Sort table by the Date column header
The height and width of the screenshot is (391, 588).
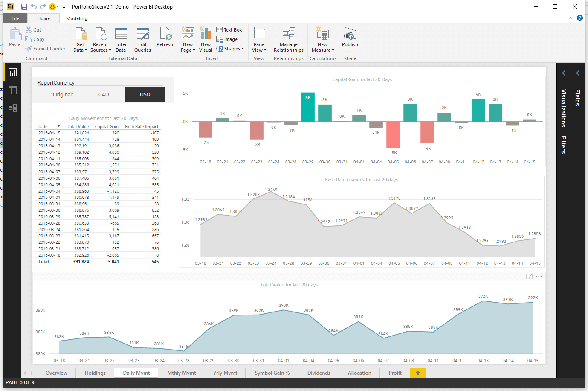[x=43, y=127]
